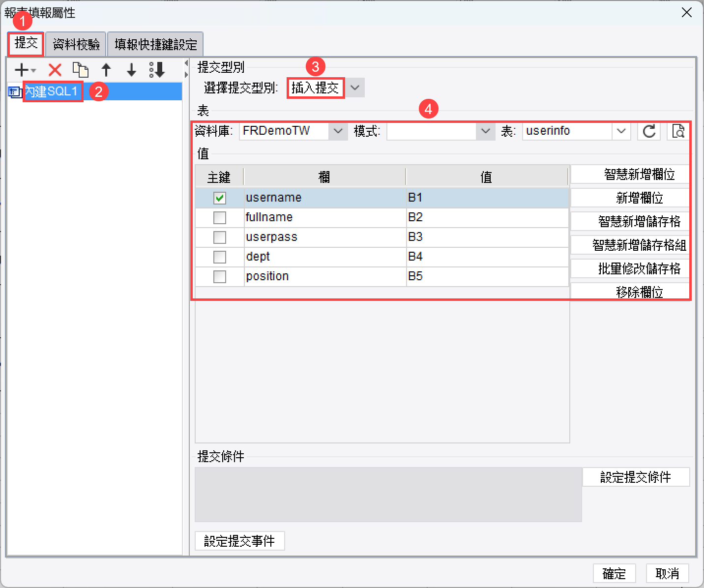Uncheck username as primary key

click(220, 198)
